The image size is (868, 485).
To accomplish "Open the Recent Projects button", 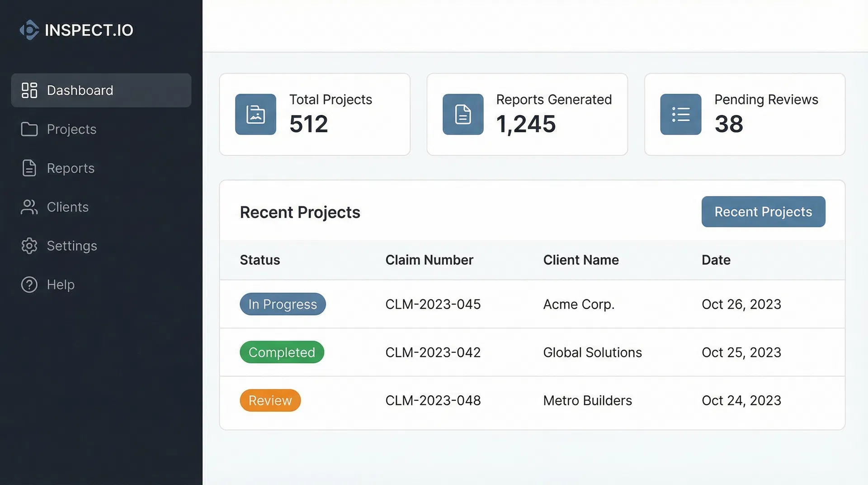I will point(763,211).
